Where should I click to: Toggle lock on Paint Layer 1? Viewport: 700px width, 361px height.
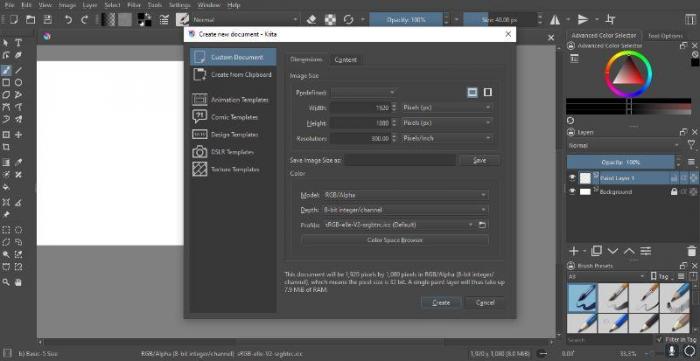tap(675, 178)
